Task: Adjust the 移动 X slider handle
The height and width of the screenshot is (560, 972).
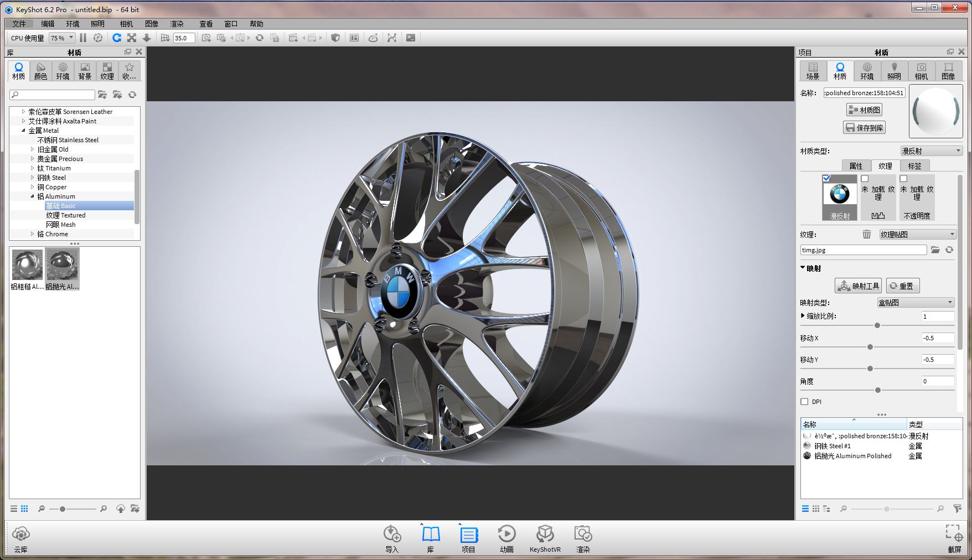Action: (x=870, y=347)
